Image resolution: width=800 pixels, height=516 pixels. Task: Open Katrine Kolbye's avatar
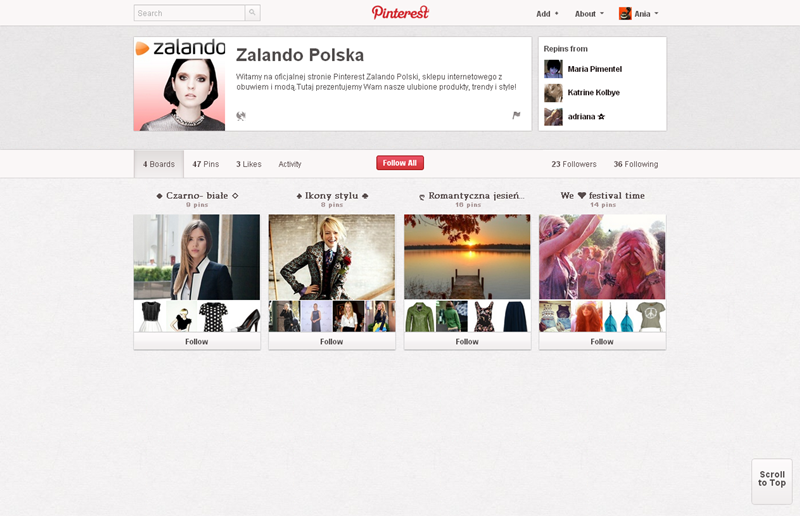[x=553, y=93]
